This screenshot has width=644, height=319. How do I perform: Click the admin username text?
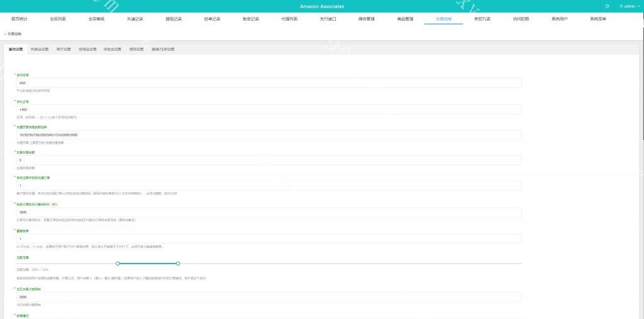(630, 6)
